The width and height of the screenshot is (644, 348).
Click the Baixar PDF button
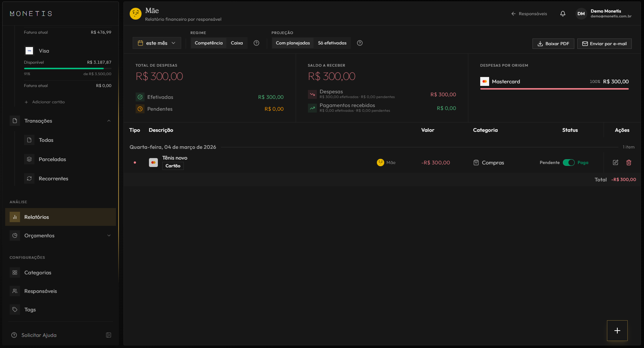(x=553, y=44)
